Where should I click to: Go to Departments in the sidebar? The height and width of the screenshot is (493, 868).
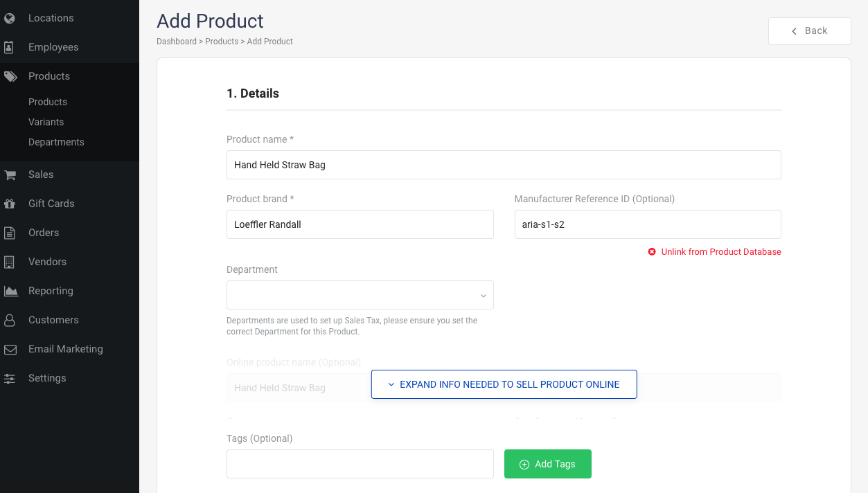pos(56,142)
